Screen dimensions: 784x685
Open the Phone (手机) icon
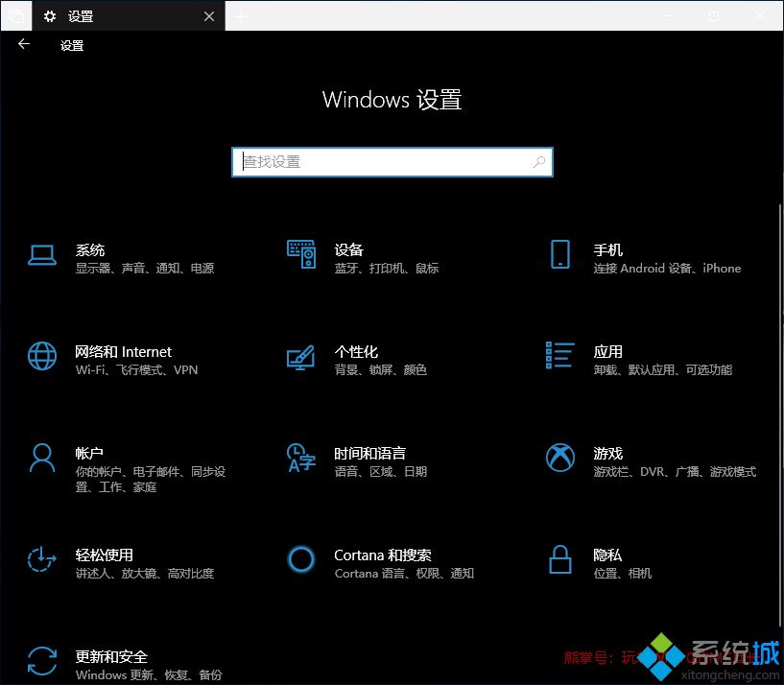point(560,254)
